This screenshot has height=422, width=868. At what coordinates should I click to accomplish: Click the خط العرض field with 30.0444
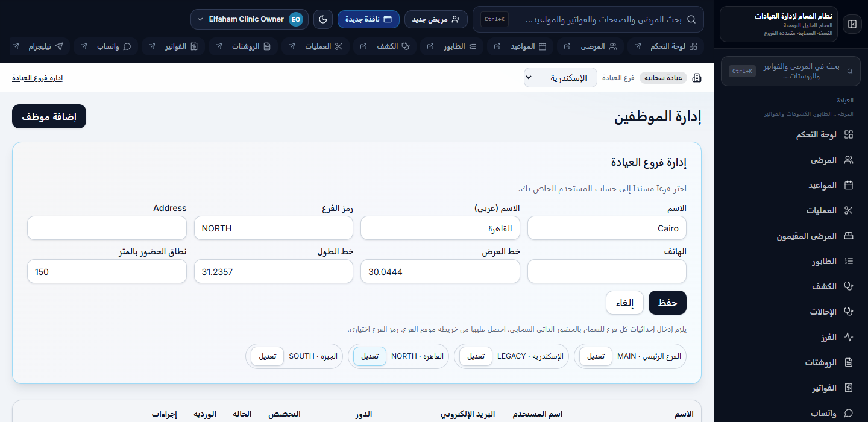pos(440,271)
